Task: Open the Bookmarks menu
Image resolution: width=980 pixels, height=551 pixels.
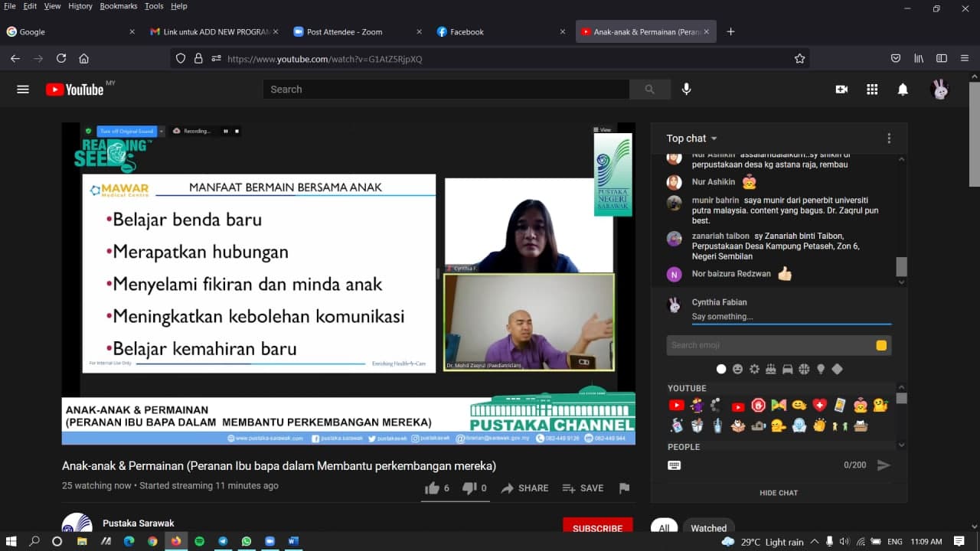Action: (x=119, y=6)
